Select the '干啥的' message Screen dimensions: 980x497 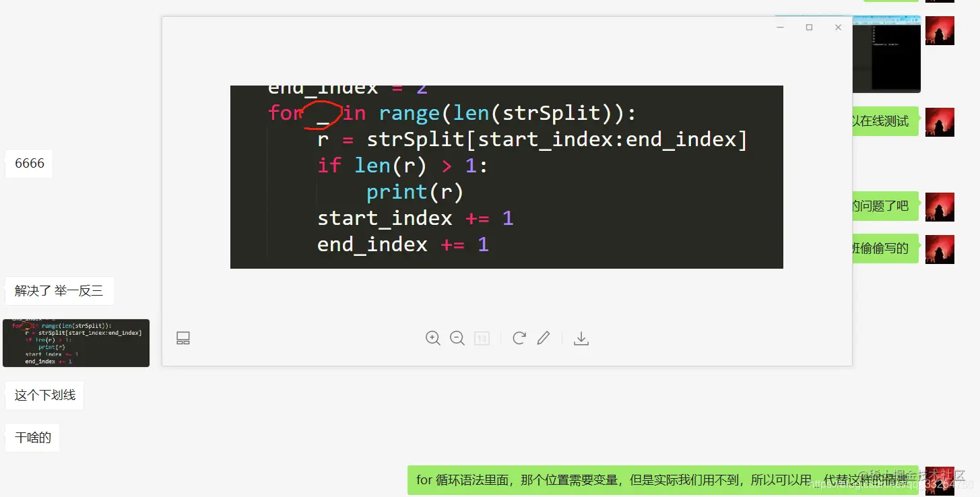(x=33, y=438)
